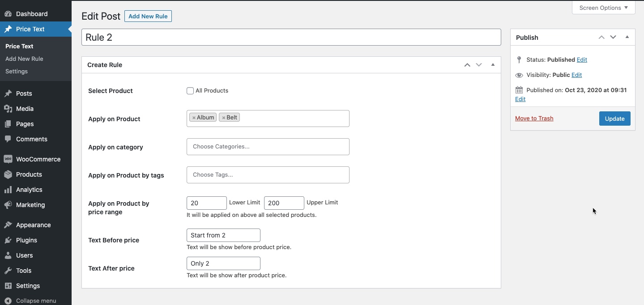Open the Screen Options dropdown
Screen dimensions: 644x305
point(603,8)
